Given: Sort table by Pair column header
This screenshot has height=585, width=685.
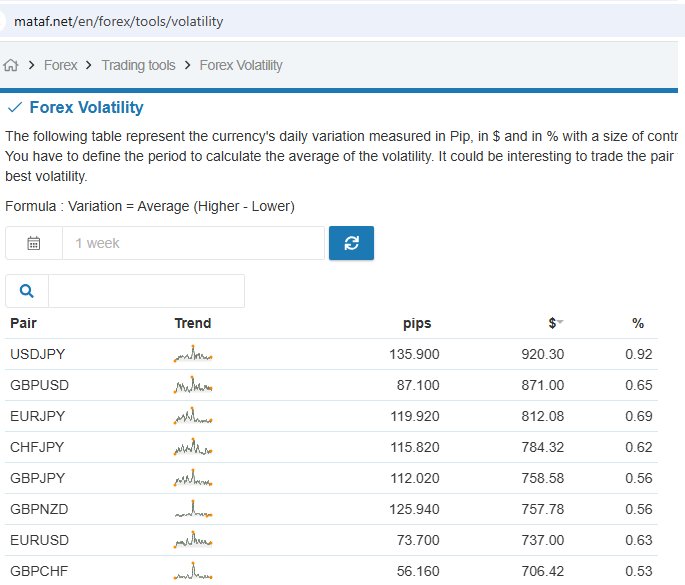Looking at the screenshot, I should pyautogui.click(x=23, y=323).
